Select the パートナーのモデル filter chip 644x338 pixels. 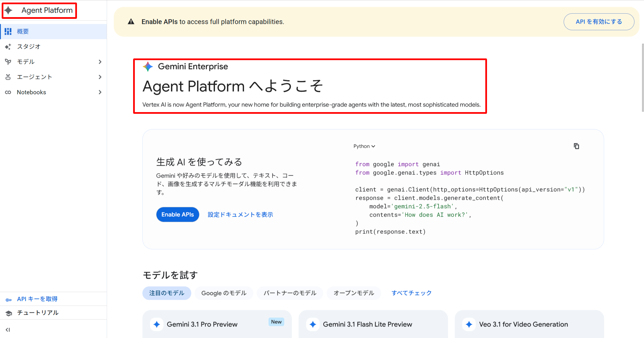290,293
